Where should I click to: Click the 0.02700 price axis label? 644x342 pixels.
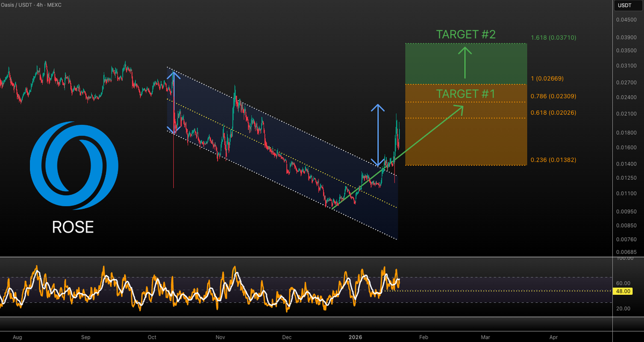[x=625, y=82]
